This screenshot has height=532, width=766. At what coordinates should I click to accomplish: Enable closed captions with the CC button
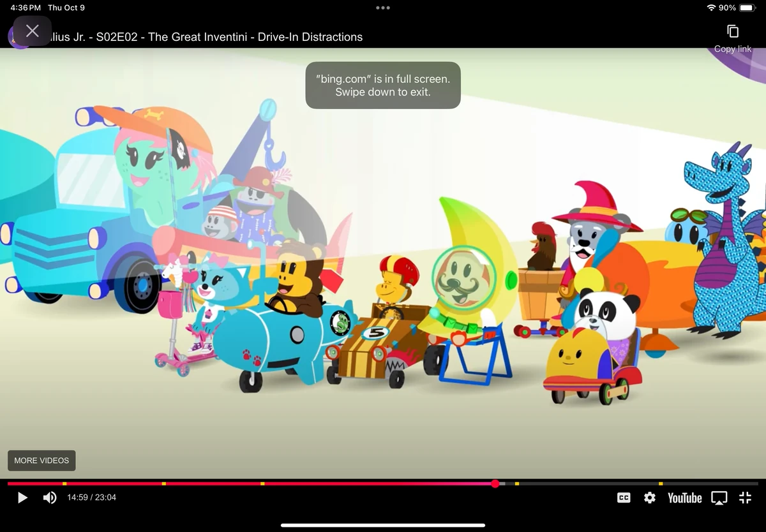(x=624, y=498)
